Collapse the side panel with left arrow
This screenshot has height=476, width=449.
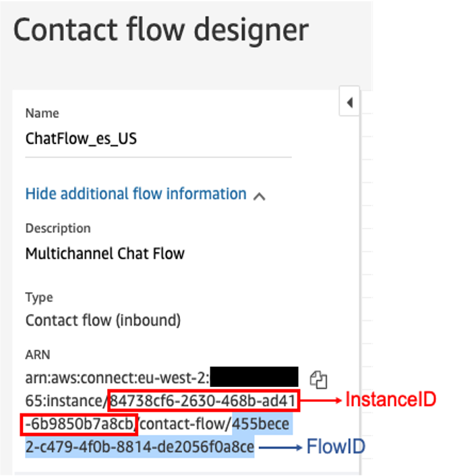pos(349,101)
